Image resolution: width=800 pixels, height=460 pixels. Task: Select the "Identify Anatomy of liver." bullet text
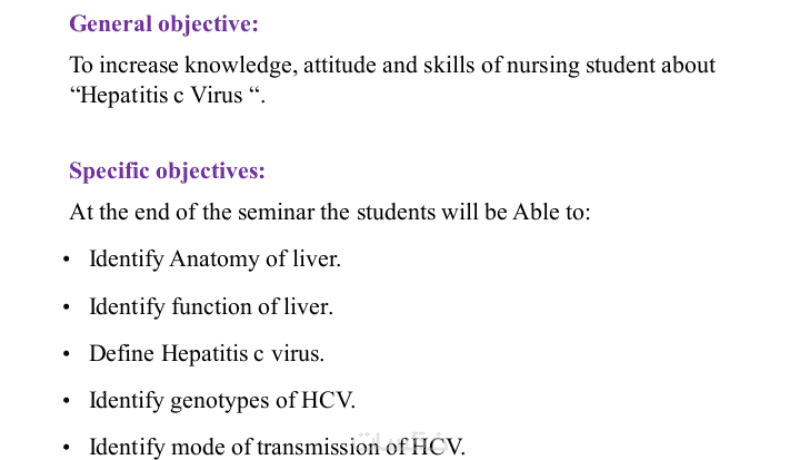(215, 260)
